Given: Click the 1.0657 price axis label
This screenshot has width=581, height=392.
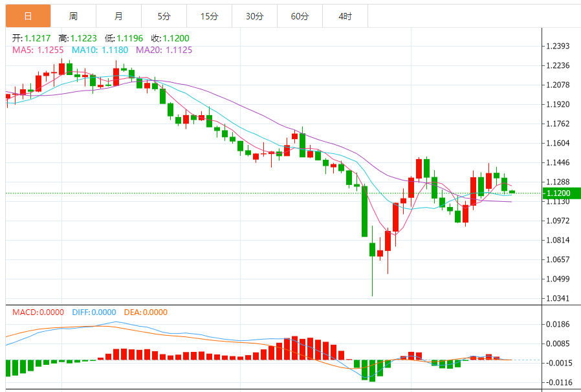Looking at the screenshot, I should tap(558, 259).
